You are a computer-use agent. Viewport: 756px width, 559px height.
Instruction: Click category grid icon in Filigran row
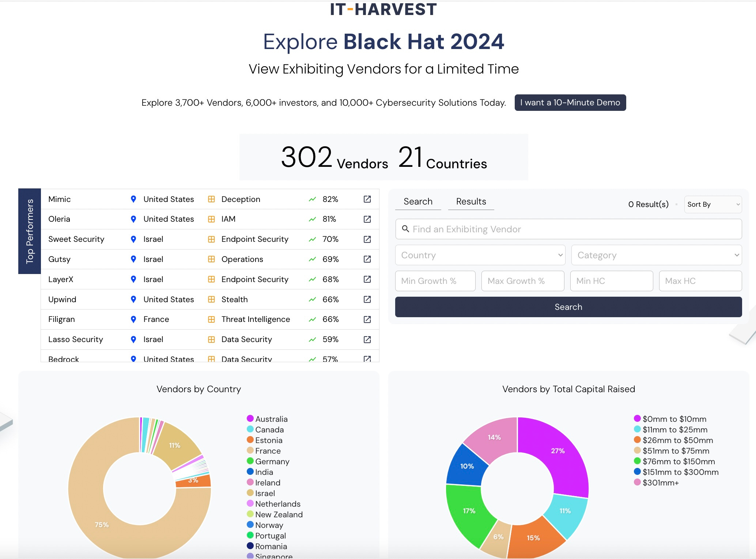click(x=211, y=319)
